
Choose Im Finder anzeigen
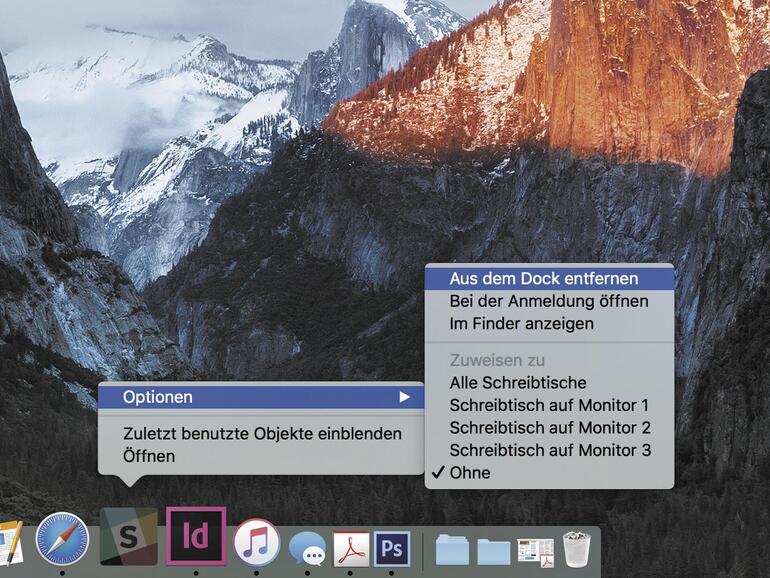(x=550, y=324)
